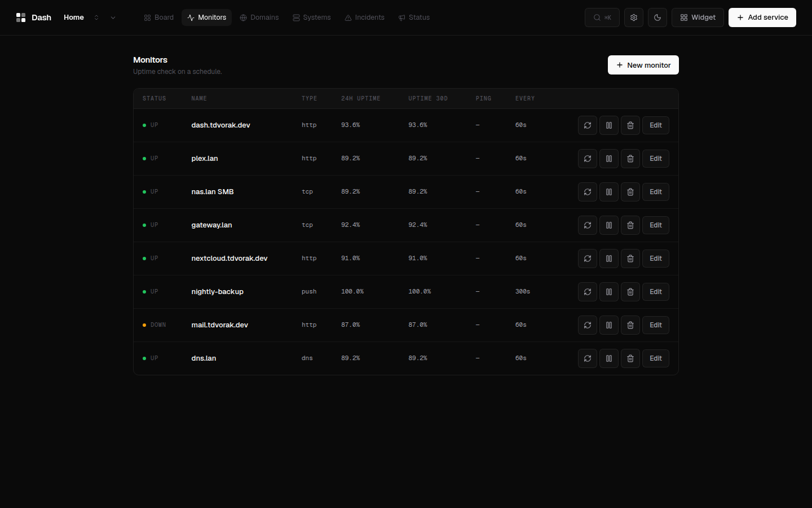Toggle dark mode with moon icon

click(x=657, y=17)
